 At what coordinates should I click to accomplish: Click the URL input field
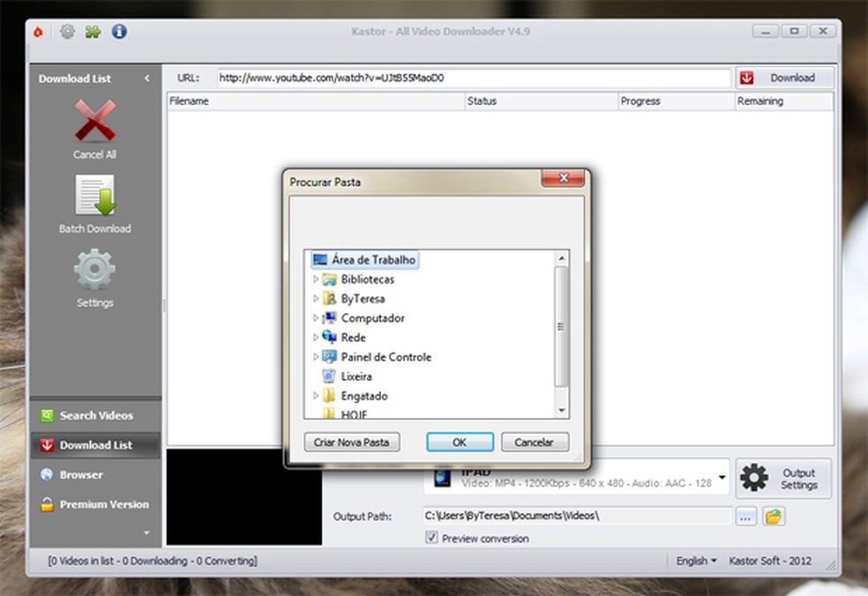pos(474,78)
